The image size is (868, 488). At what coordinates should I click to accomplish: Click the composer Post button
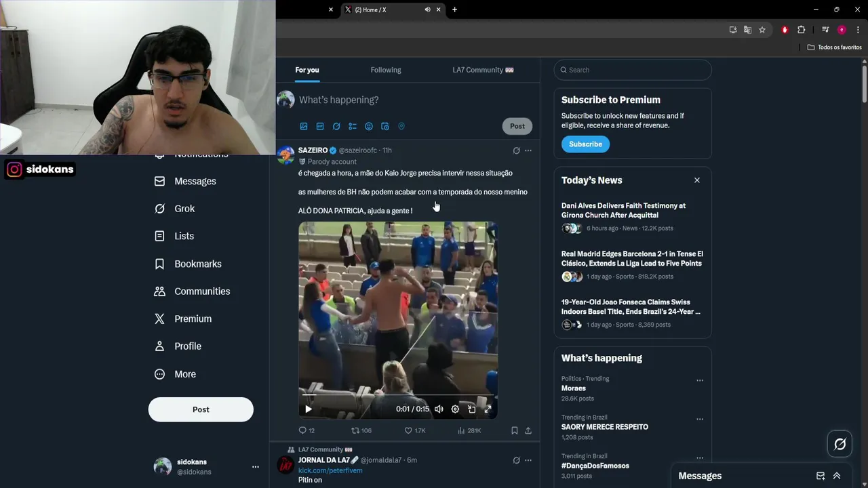pyautogui.click(x=517, y=126)
